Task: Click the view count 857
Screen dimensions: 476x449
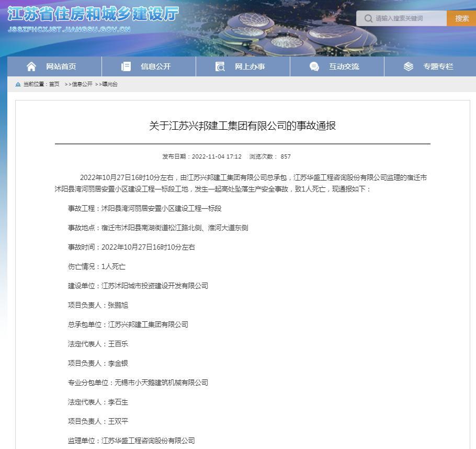Action: coord(286,156)
